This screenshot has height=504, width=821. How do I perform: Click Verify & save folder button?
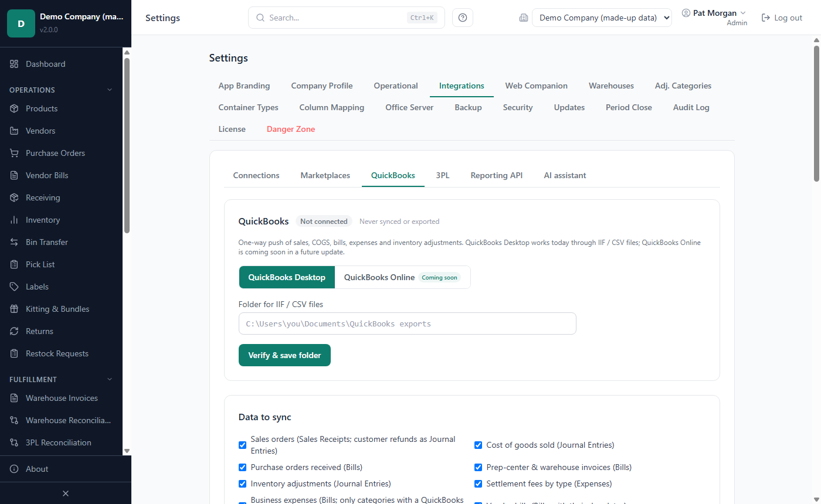[x=284, y=355]
